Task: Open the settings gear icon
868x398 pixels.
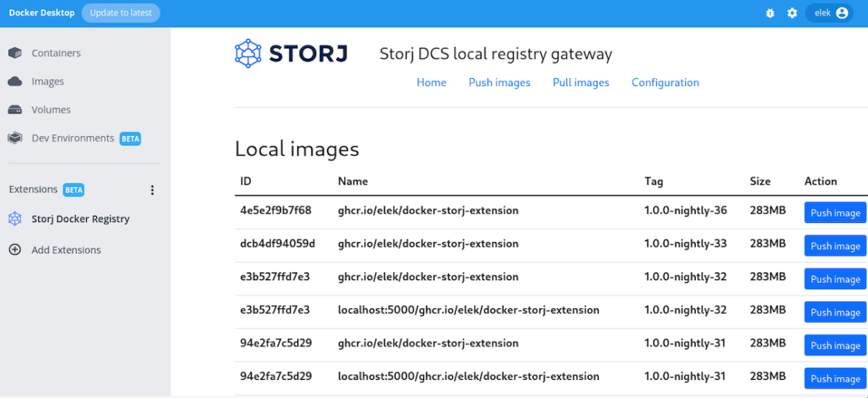Action: click(792, 13)
